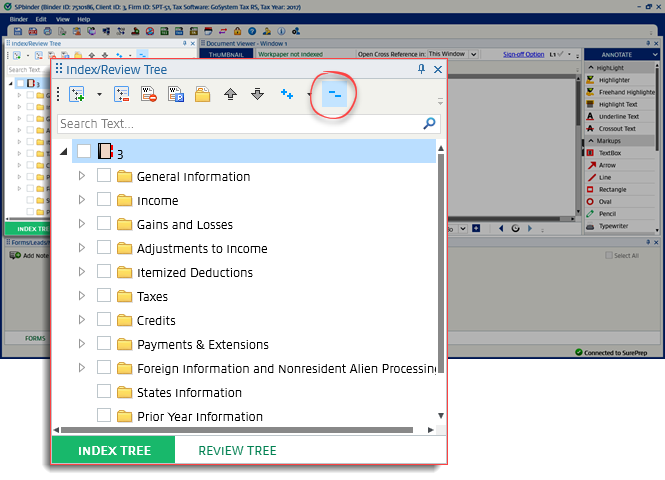
Task: Pick the Rectangle markup tool
Action: (612, 189)
